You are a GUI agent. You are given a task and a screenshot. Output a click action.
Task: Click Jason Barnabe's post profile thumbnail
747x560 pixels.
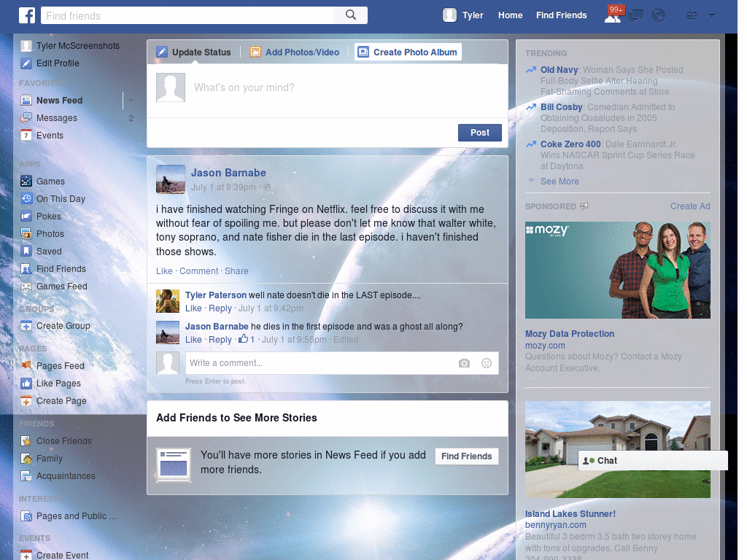click(x=171, y=179)
